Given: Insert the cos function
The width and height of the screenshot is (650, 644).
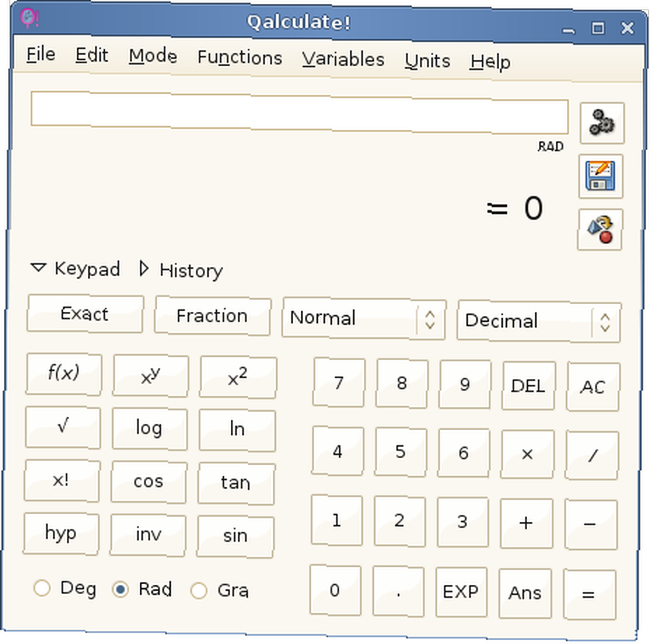Looking at the screenshot, I should (148, 482).
